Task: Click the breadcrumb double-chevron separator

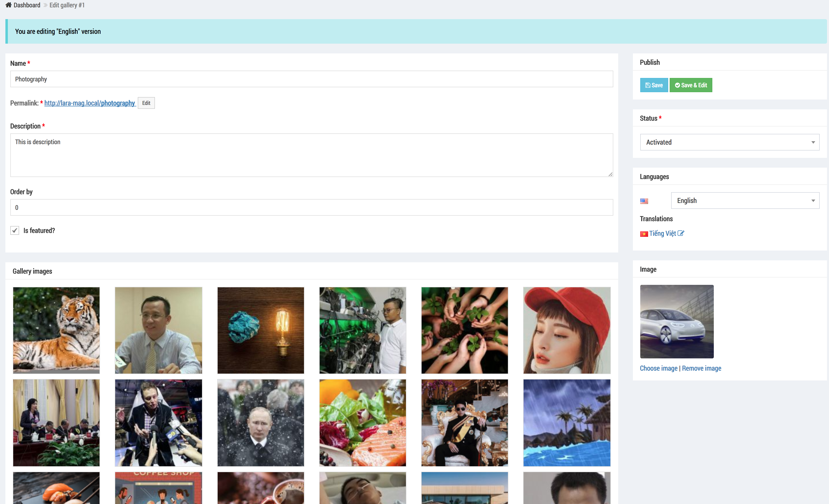Action: (x=45, y=5)
